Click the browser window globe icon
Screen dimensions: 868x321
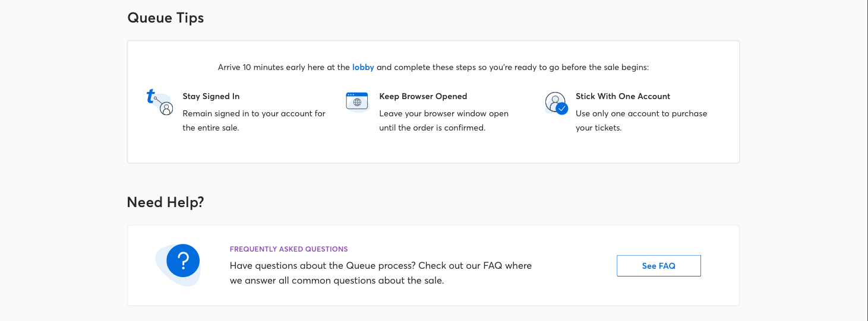pyautogui.click(x=357, y=101)
